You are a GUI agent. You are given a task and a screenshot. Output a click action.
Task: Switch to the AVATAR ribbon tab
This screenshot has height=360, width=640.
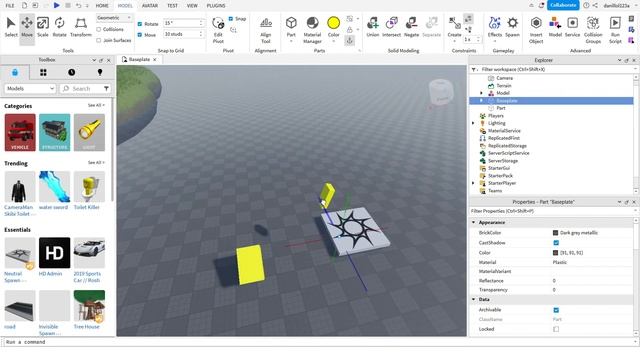pyautogui.click(x=150, y=6)
